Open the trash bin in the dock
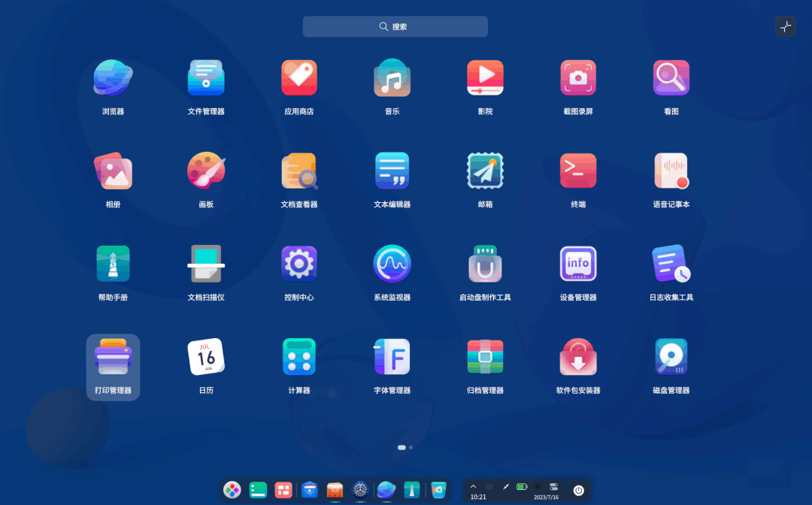 438,489
